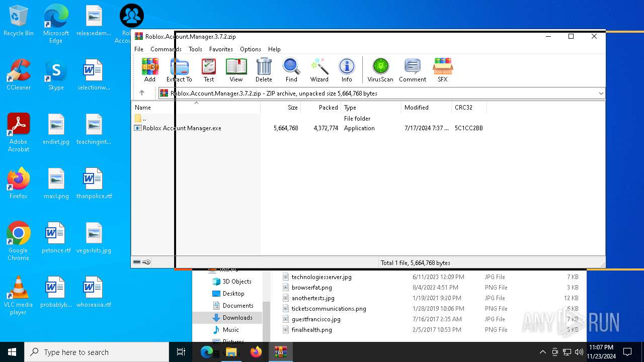Select Google Chrome desktop icon

click(19, 241)
